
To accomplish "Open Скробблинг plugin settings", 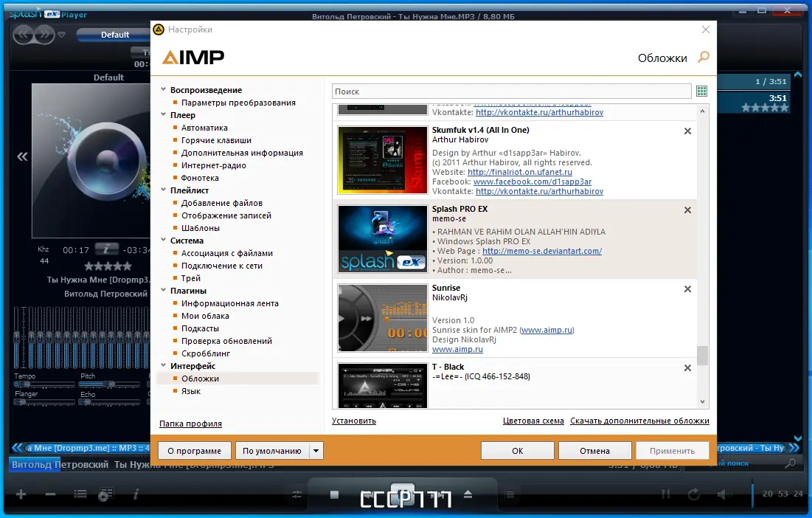I will (x=206, y=353).
